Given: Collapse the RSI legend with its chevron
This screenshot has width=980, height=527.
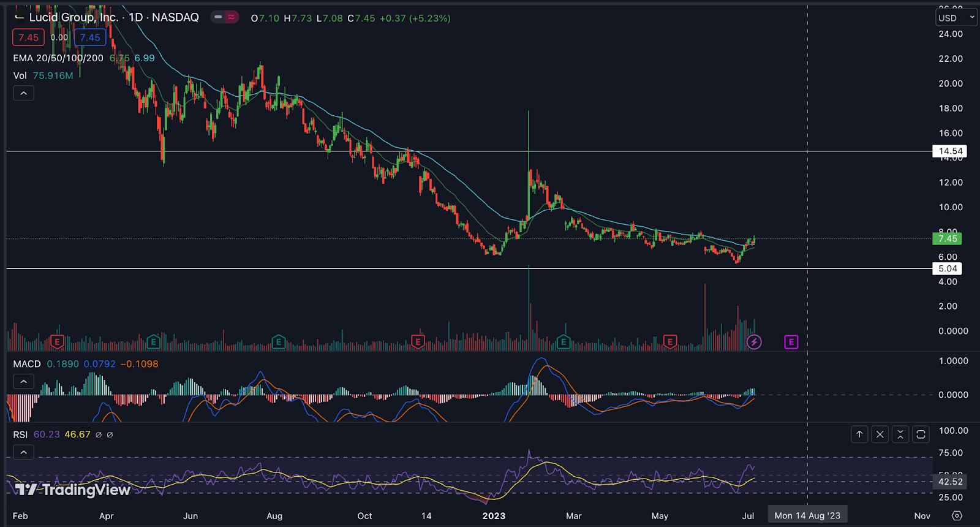Looking at the screenshot, I should coord(23,452).
